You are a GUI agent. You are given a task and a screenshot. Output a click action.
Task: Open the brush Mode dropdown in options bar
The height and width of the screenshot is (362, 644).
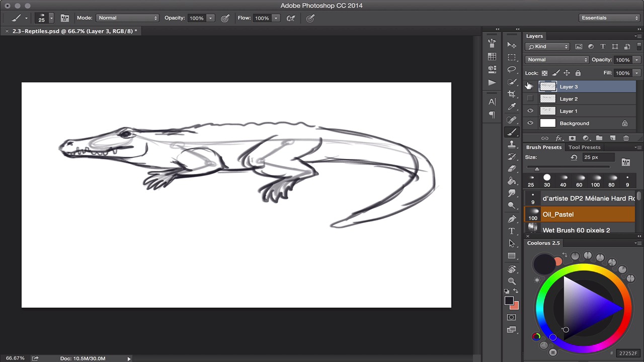tap(127, 18)
